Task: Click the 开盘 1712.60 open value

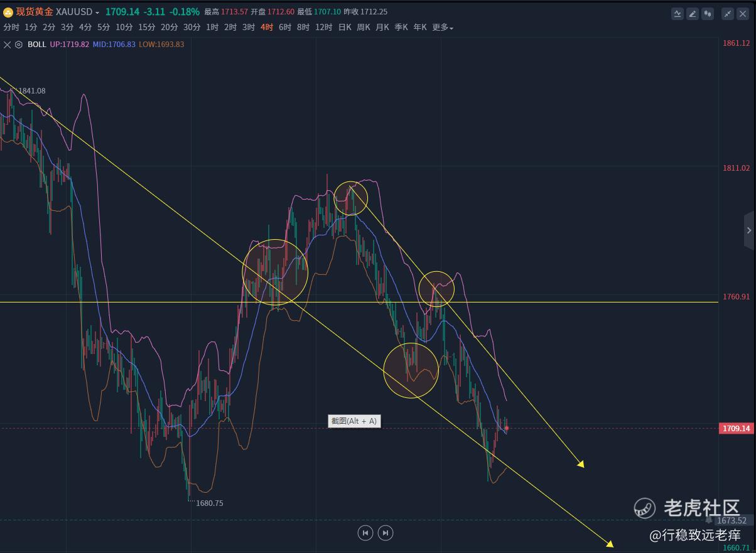Action: click(x=273, y=12)
